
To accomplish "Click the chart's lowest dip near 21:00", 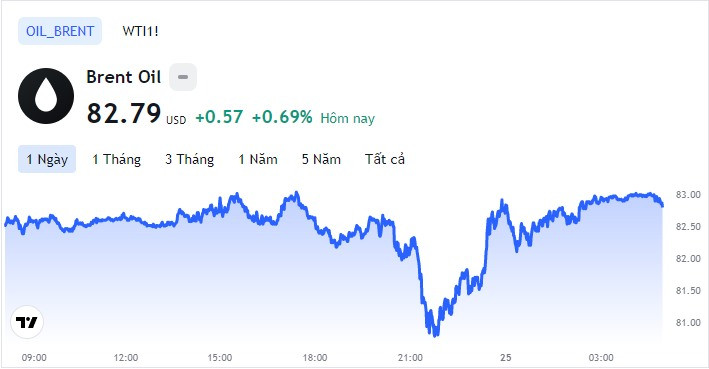I will click(x=435, y=335).
